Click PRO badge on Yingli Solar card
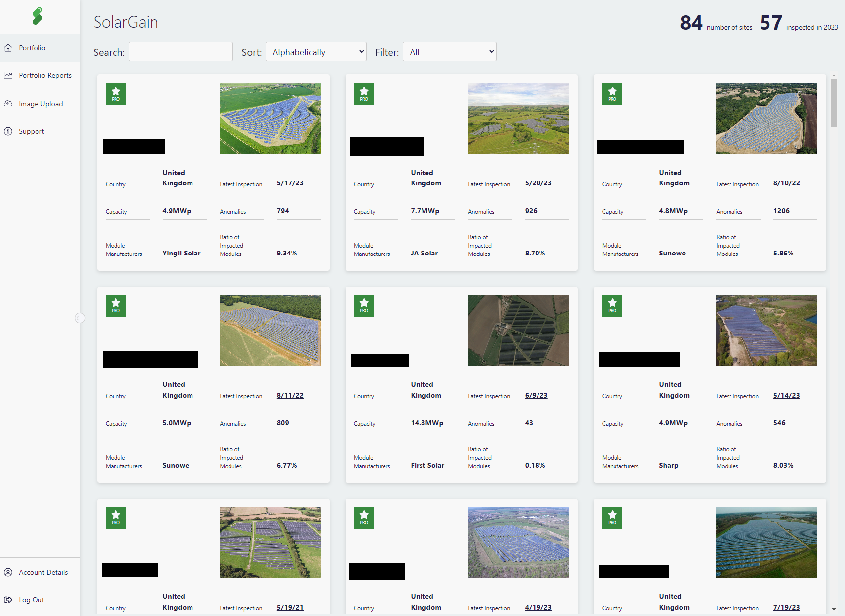Screen dimensions: 845x616 tap(115, 94)
